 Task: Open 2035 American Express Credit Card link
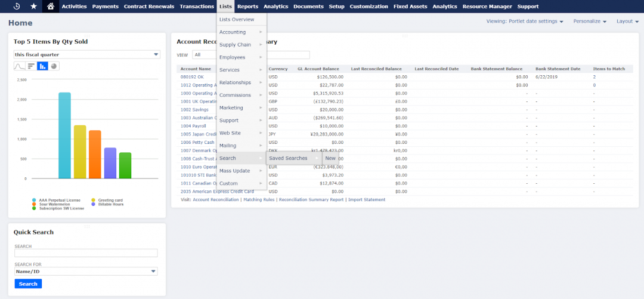[217, 191]
